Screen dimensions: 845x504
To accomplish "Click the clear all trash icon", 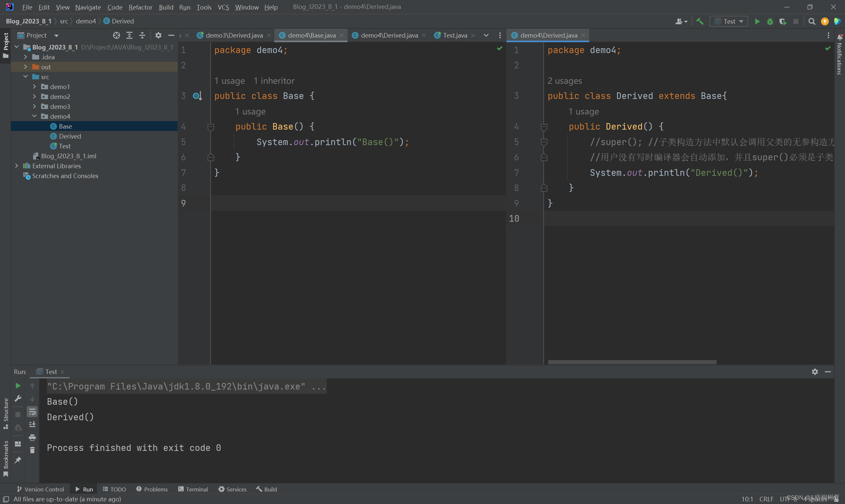I will (x=32, y=450).
